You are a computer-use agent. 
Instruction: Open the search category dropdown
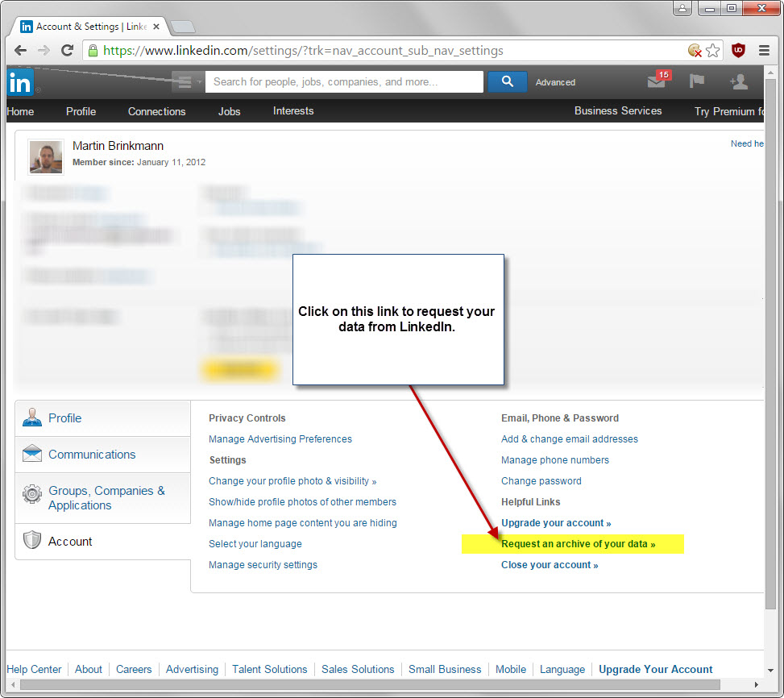click(x=188, y=81)
